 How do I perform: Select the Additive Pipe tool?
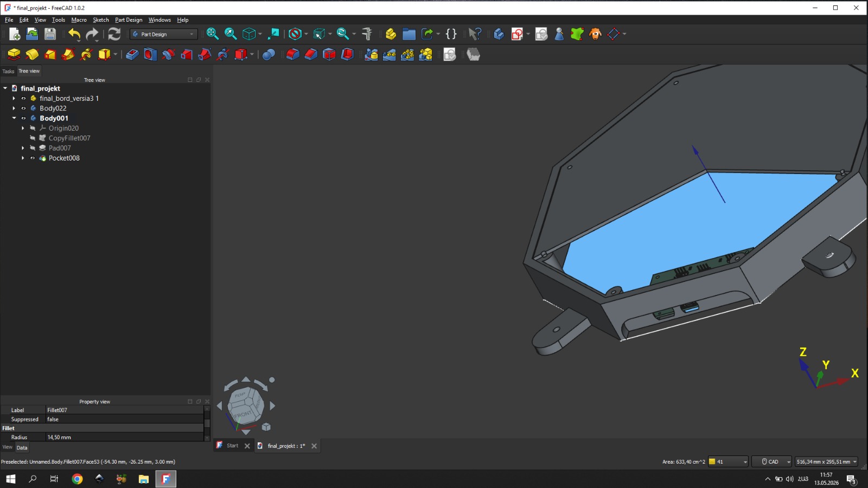[x=68, y=54]
